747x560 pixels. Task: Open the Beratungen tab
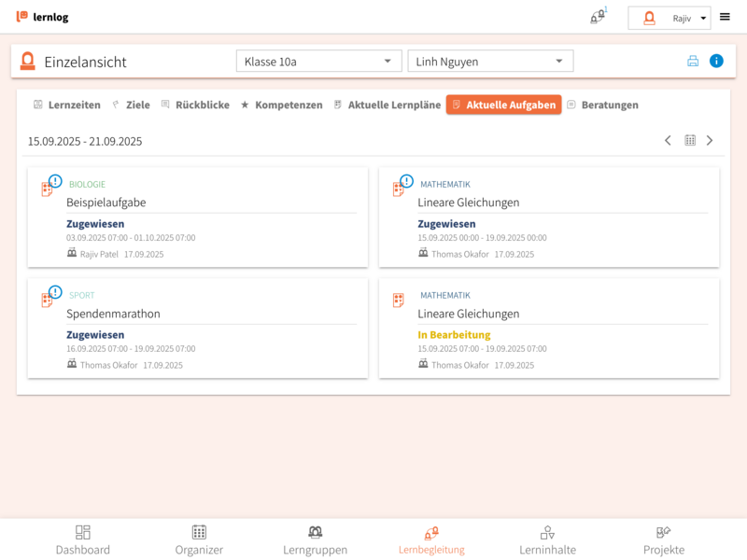(x=602, y=105)
